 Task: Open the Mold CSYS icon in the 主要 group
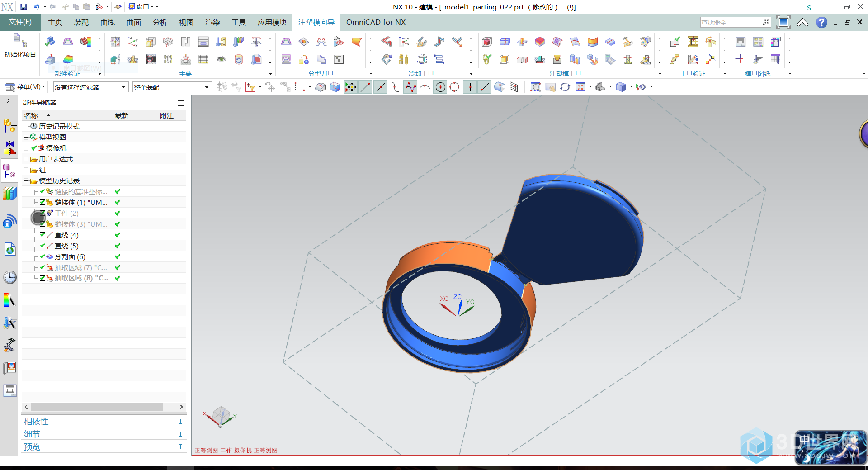click(x=133, y=42)
